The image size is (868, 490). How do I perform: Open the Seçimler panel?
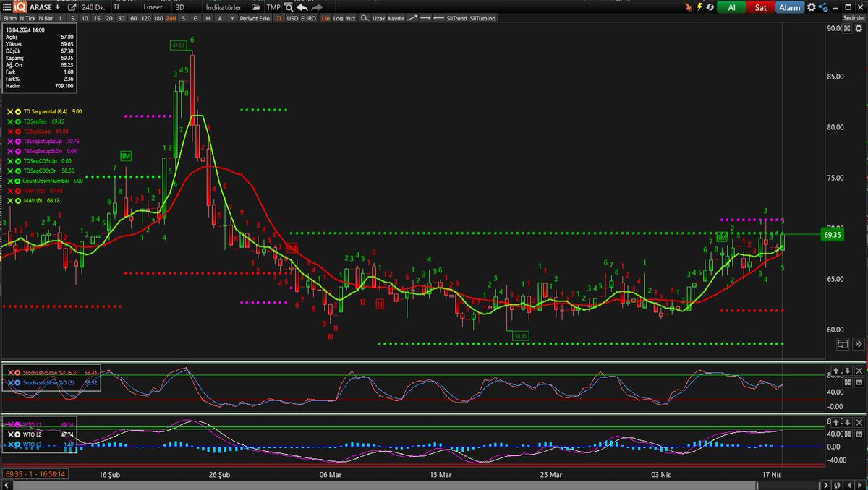pyautogui.click(x=854, y=18)
